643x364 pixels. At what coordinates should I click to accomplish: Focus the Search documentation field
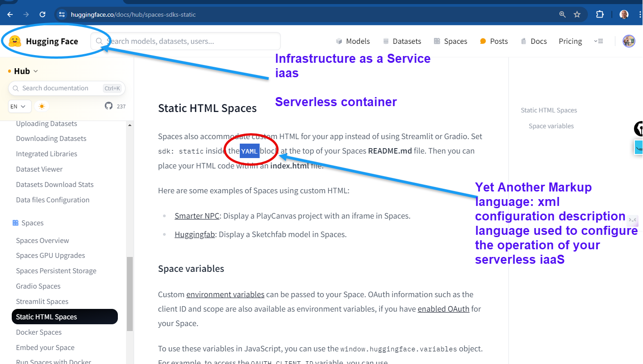click(61, 88)
